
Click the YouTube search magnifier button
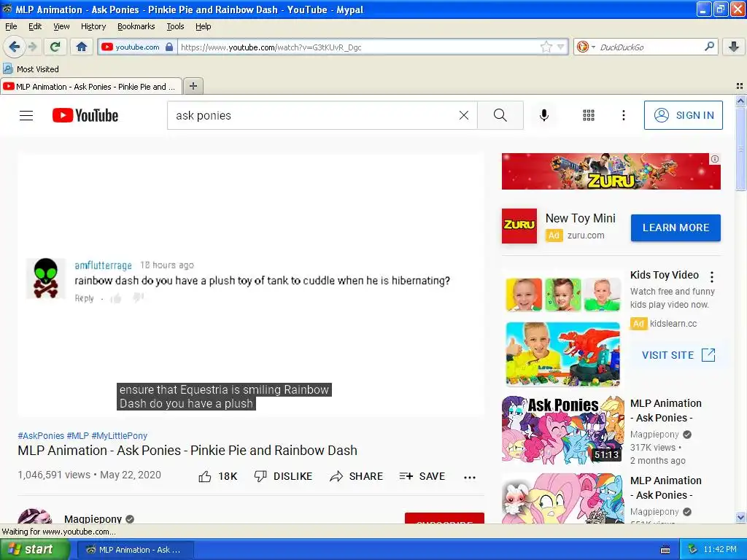(500, 115)
